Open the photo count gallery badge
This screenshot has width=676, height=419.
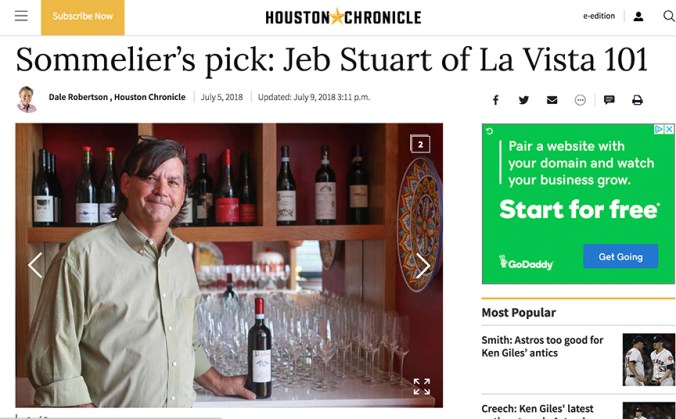[421, 144]
